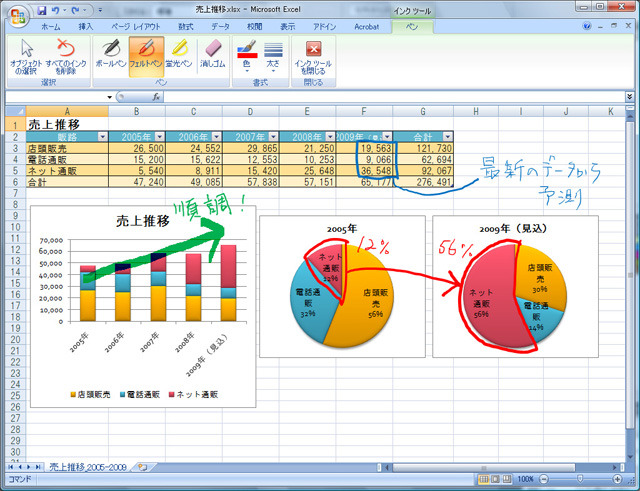
Task: Save the workbook with the floppy icon
Action: [42, 10]
